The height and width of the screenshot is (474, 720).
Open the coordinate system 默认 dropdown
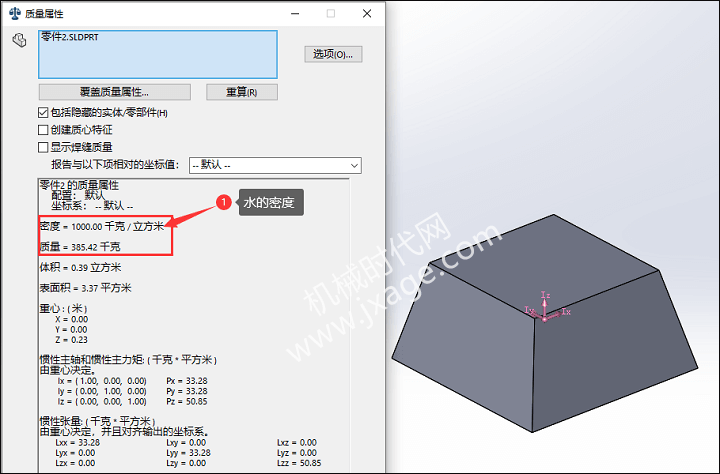[x=275, y=165]
